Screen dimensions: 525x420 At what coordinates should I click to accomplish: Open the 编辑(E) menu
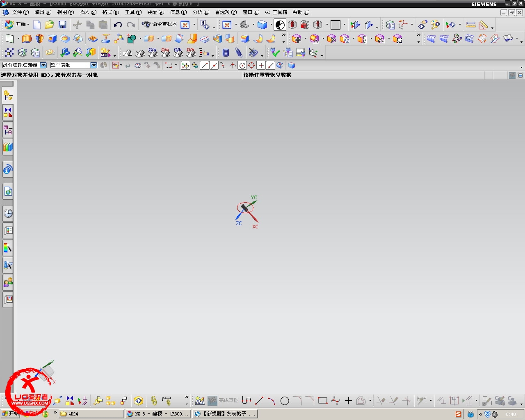(x=43, y=12)
